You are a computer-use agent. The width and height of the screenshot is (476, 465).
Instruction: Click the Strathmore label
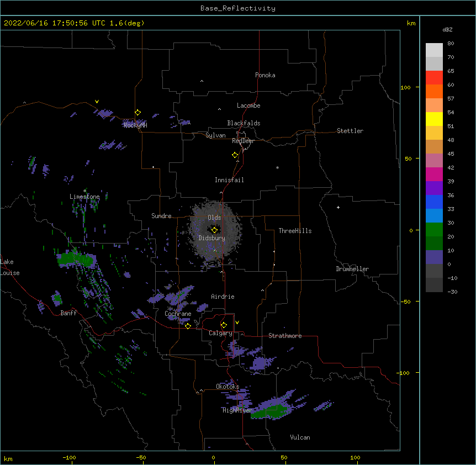point(285,336)
